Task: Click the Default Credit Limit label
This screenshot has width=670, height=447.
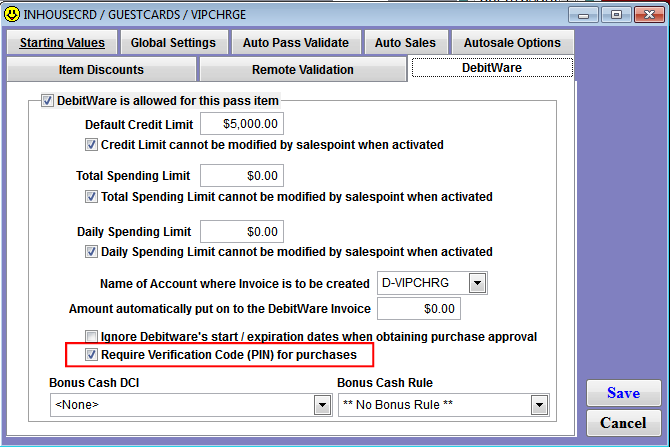Action: (x=139, y=125)
